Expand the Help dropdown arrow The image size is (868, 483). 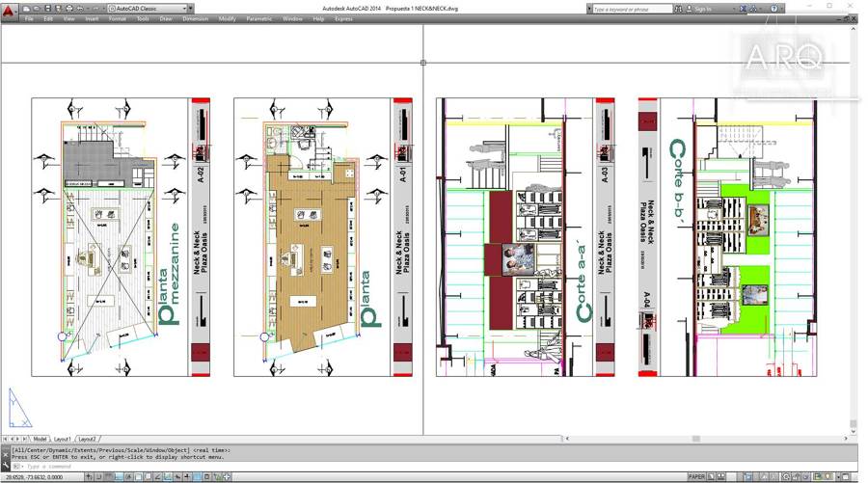781,9
